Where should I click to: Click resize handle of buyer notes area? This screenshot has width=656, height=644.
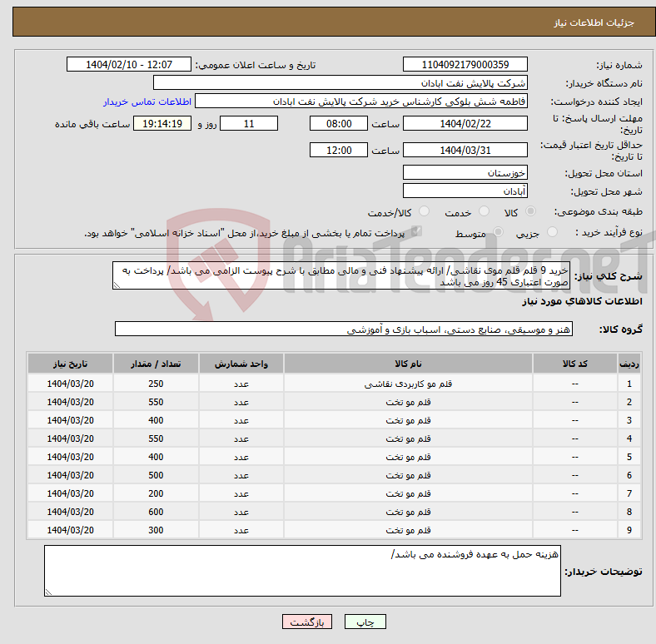click(48, 592)
